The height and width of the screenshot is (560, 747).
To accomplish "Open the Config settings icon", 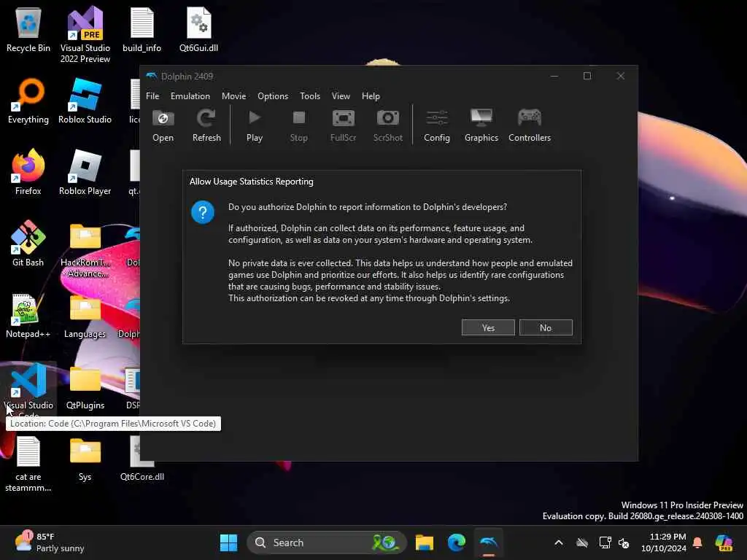I will 437,125.
